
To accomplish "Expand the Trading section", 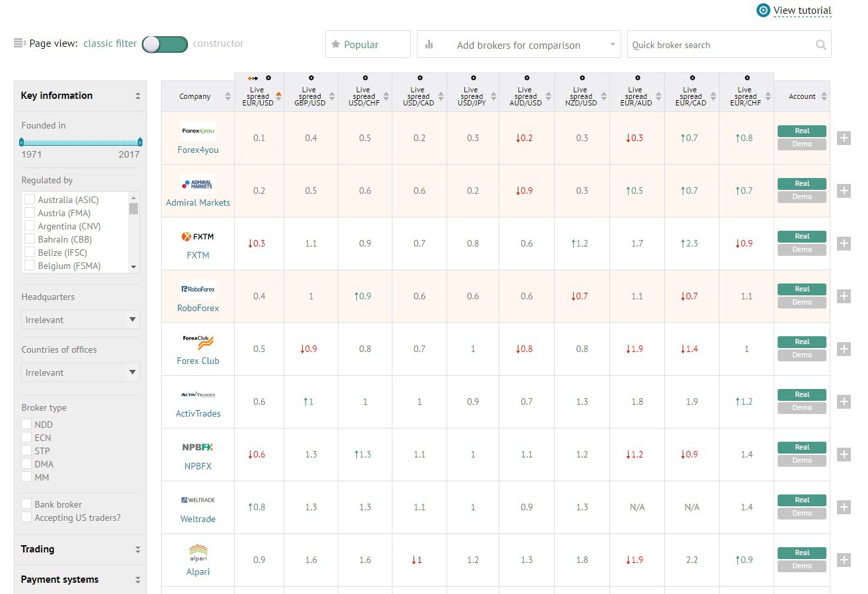I will pos(80,549).
